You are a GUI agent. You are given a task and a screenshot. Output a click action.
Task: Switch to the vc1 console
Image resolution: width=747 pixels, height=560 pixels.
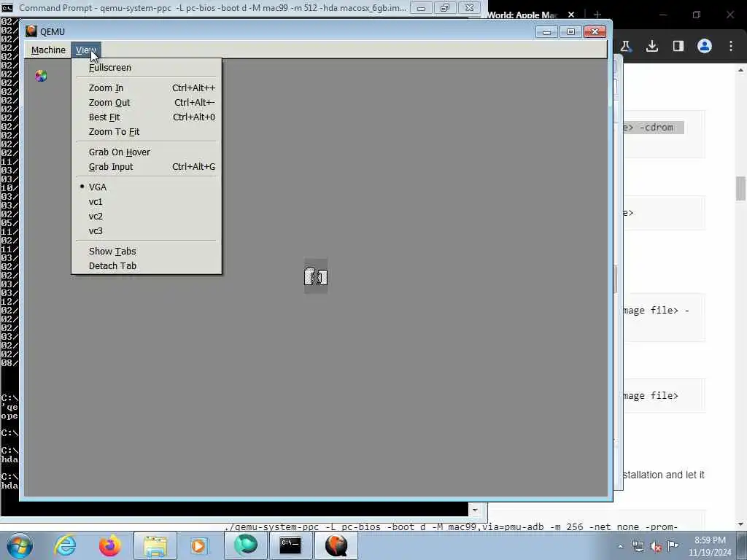click(x=146, y=202)
